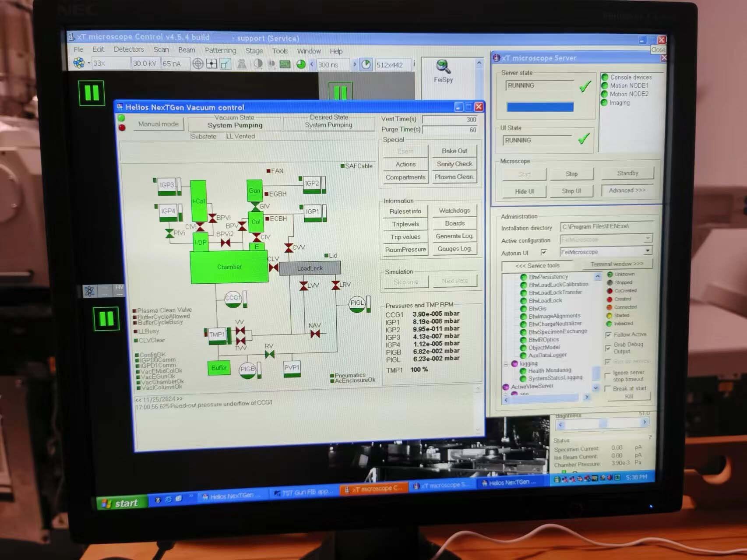
Task: Open the Detectors menu
Action: pos(129,49)
